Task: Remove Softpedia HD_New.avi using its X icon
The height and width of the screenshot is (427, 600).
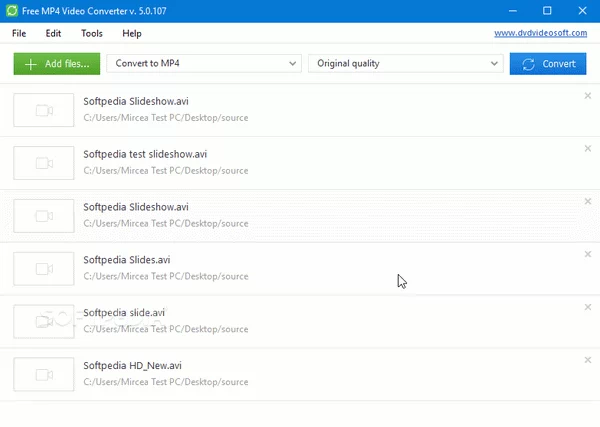Action: [x=588, y=360]
